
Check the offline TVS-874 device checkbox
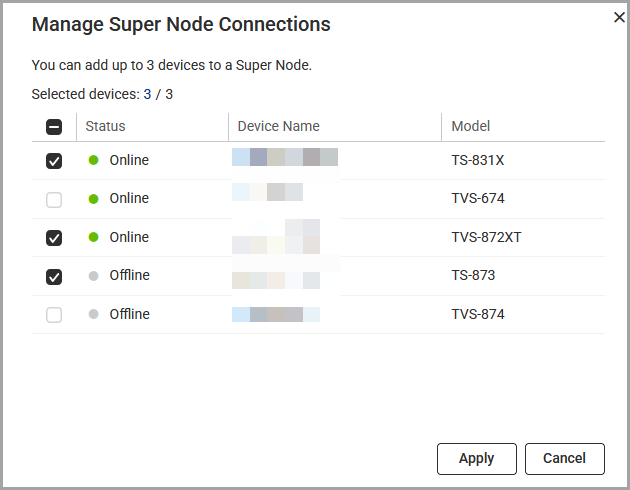pos(54,315)
